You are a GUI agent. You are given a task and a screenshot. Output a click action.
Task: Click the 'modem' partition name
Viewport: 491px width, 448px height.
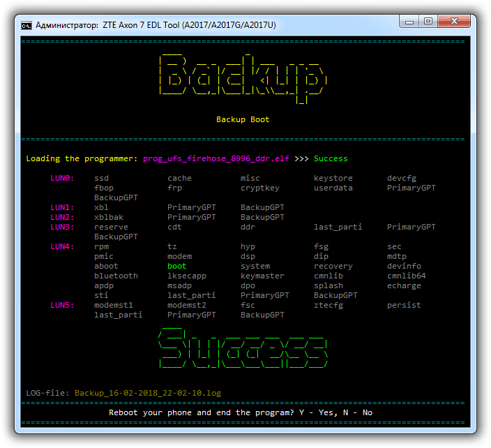click(179, 256)
